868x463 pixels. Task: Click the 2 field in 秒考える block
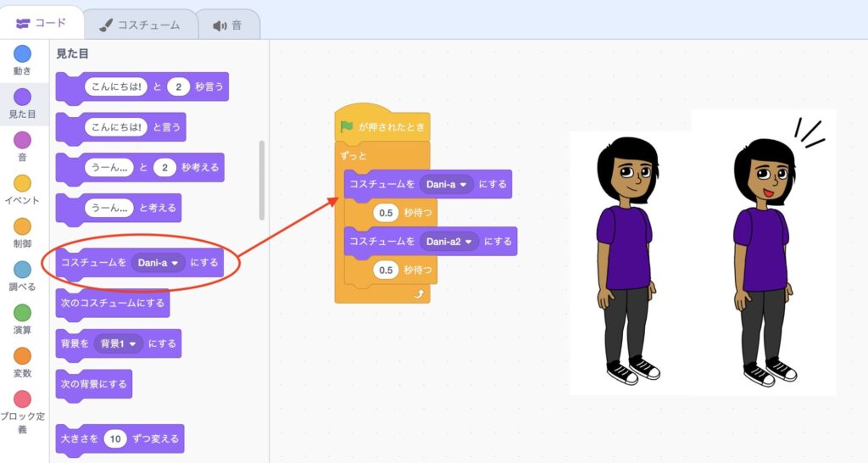pyautogui.click(x=164, y=167)
